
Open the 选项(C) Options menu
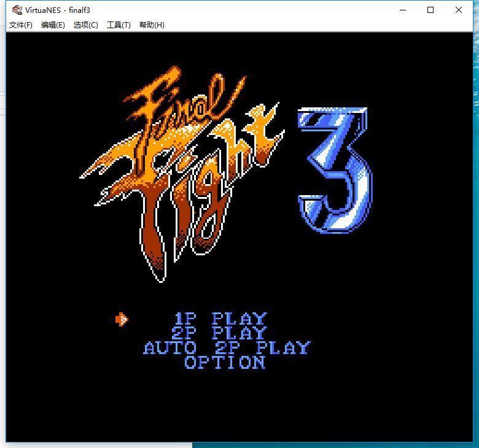point(86,25)
